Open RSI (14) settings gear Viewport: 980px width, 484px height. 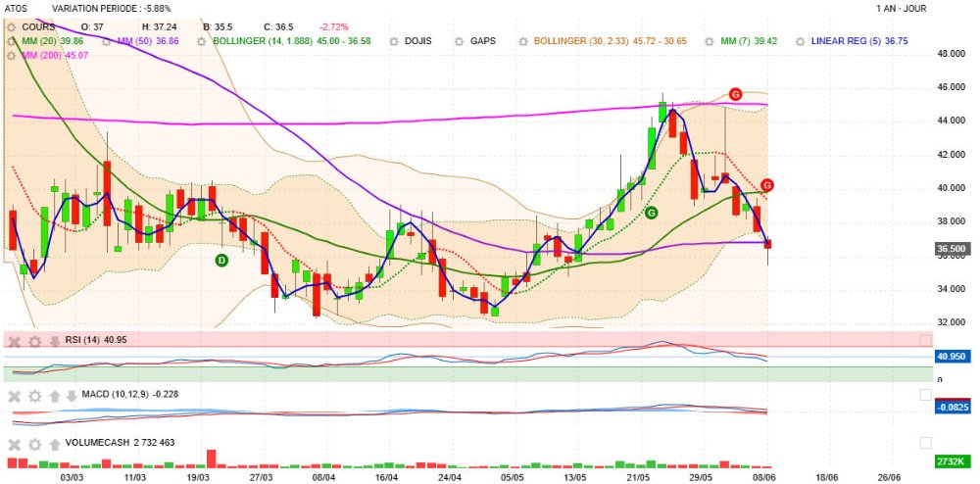[35, 341]
